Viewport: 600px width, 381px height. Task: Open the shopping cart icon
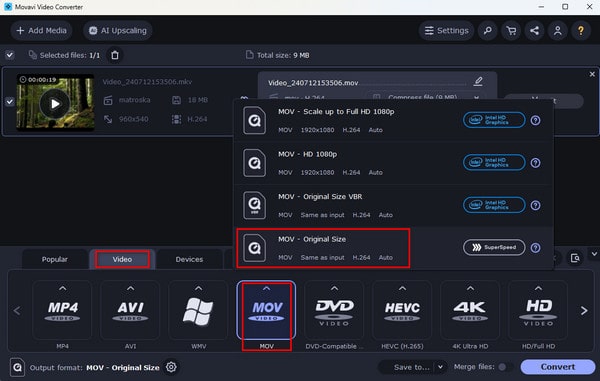[511, 31]
